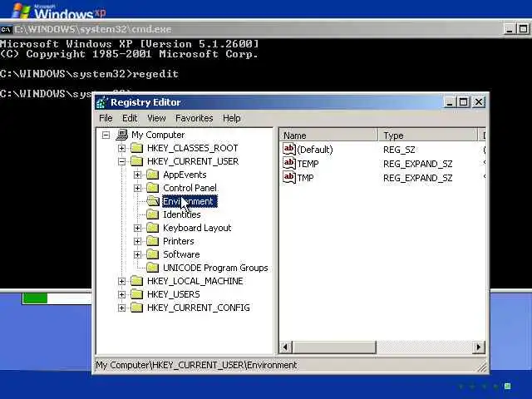Select HKEY_CLASSES_ROOT in the tree
The image size is (532, 399).
(192, 148)
